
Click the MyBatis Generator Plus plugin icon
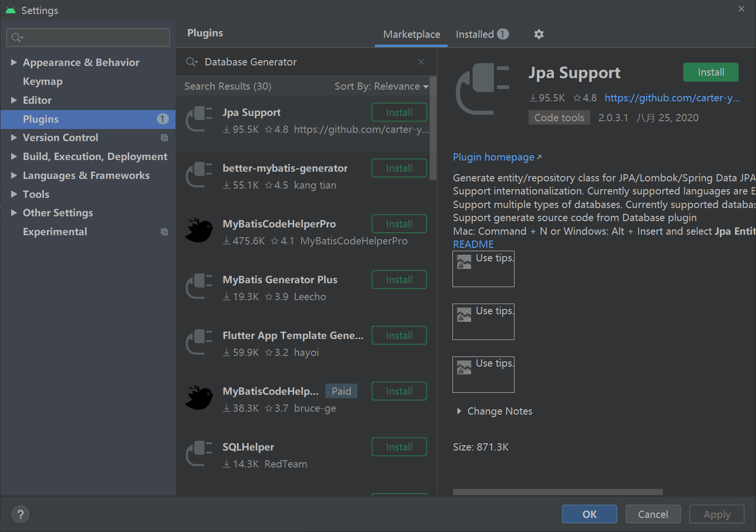[199, 286]
